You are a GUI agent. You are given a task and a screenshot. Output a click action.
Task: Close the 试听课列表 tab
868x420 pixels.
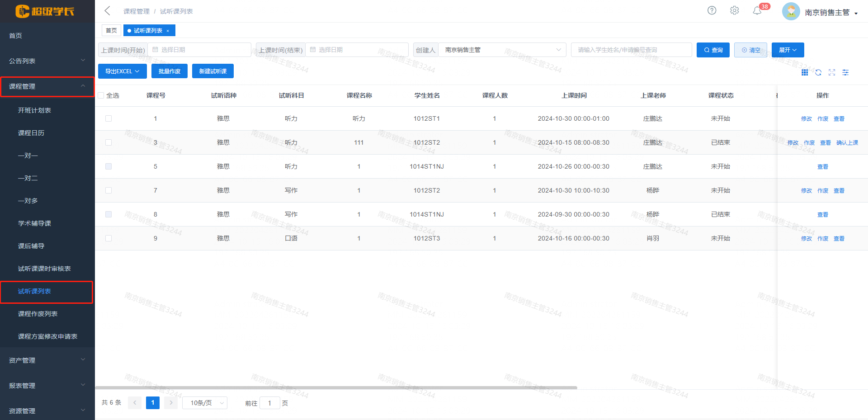[168, 31]
